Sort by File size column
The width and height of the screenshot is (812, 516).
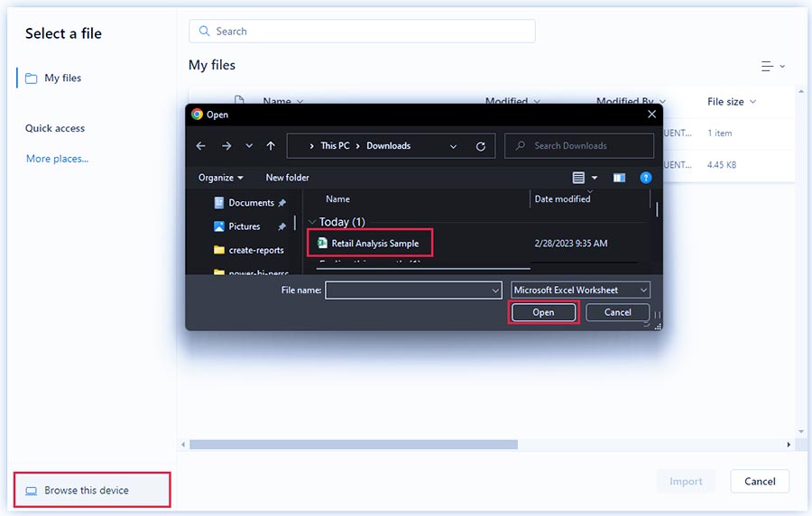731,102
